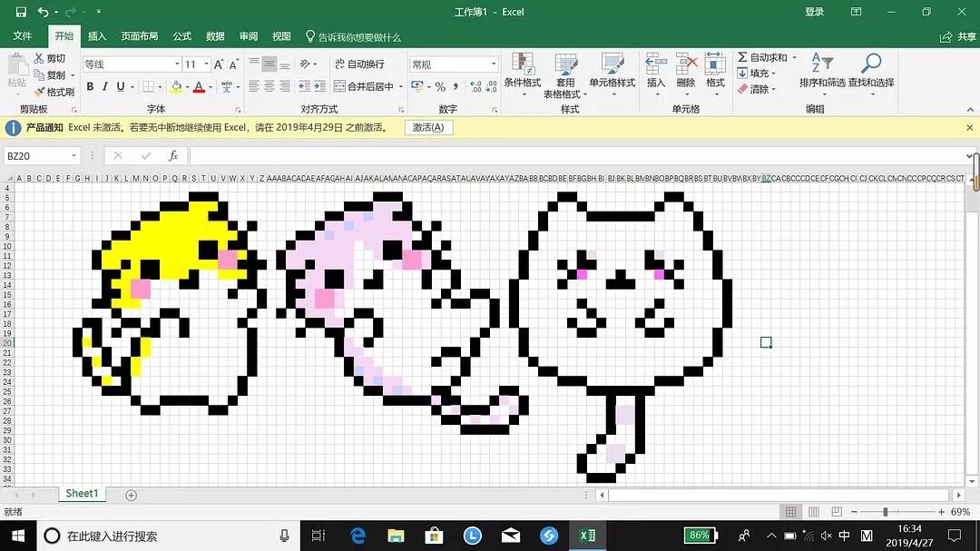Switch to the Data tab

(x=215, y=36)
